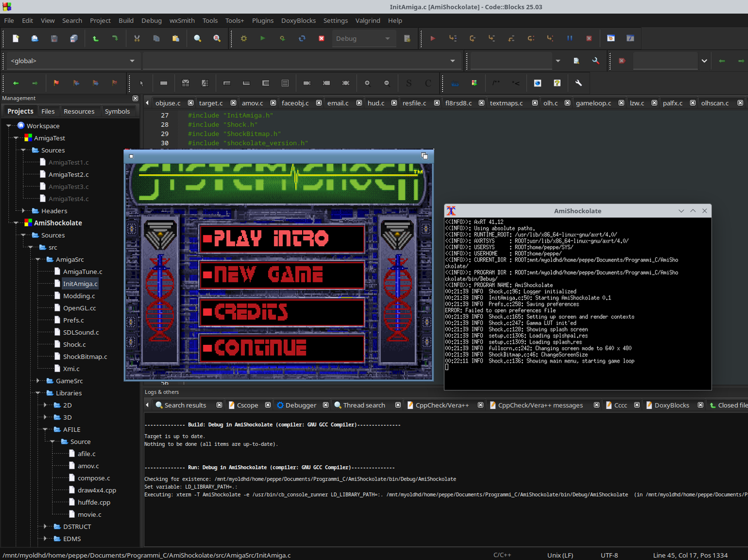This screenshot has height=560, width=748.
Task: Pause the debugger with blue pause icon
Action: pyautogui.click(x=569, y=39)
